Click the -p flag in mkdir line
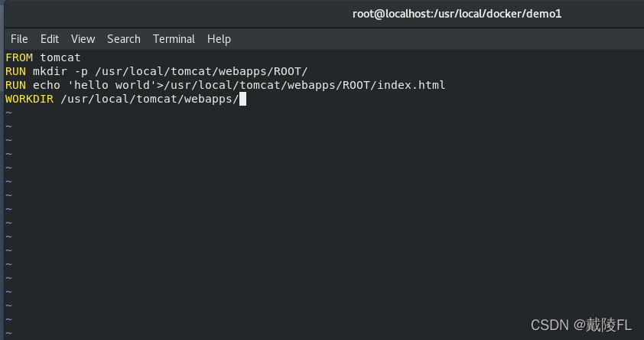This screenshot has width=644, height=340. point(81,72)
